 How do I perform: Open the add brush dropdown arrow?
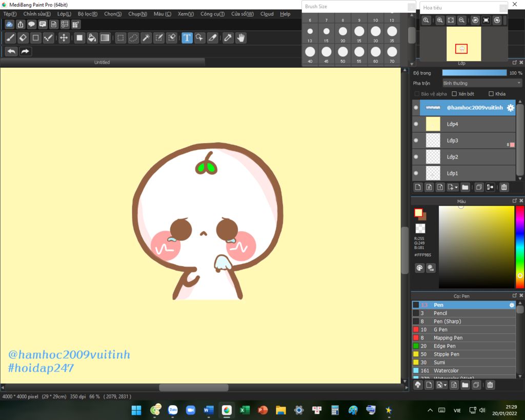point(445,386)
